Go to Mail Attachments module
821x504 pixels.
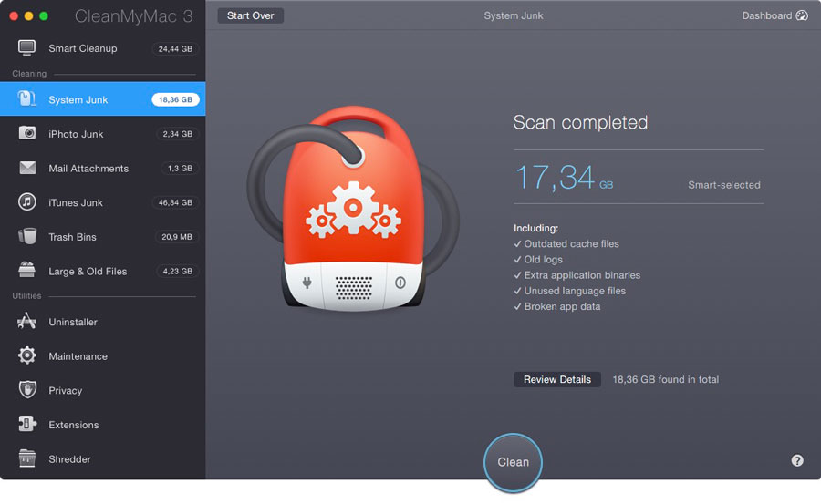[x=102, y=168]
